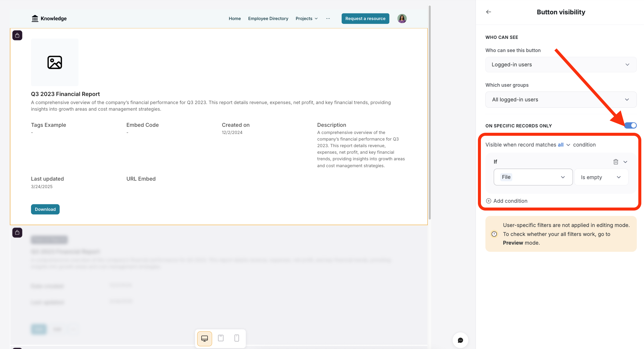Viewport: 644px width, 349px height.
Task: Click the Knowledge logo icon
Action: coord(35,19)
